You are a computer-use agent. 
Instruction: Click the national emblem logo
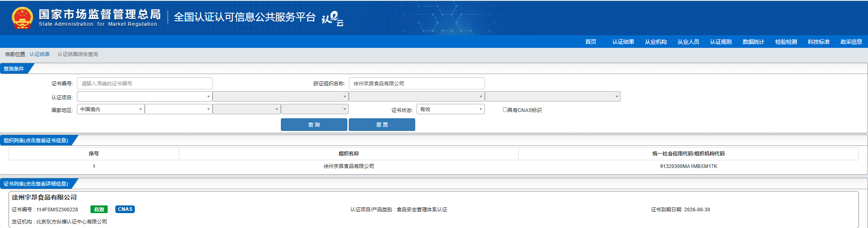(22, 18)
